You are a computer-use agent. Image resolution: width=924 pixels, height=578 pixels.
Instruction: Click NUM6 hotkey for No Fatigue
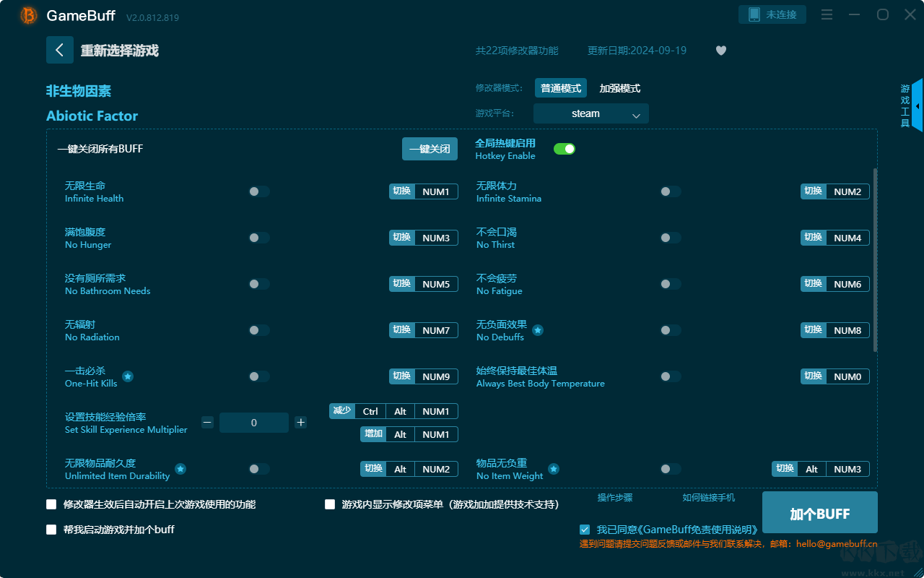847,284
